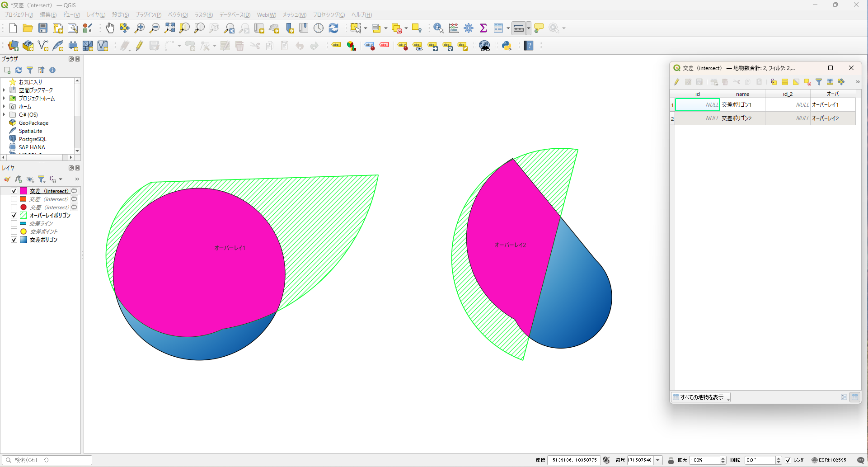Click the Refresh map icon
Viewport: 868px width, 467px height.
click(x=333, y=28)
